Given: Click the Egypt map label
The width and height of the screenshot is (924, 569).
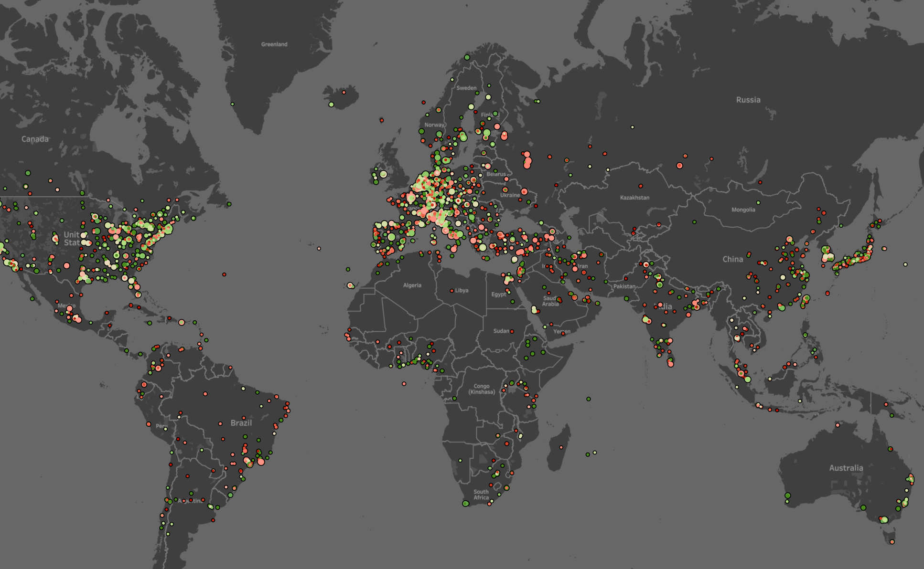Looking at the screenshot, I should click(498, 295).
